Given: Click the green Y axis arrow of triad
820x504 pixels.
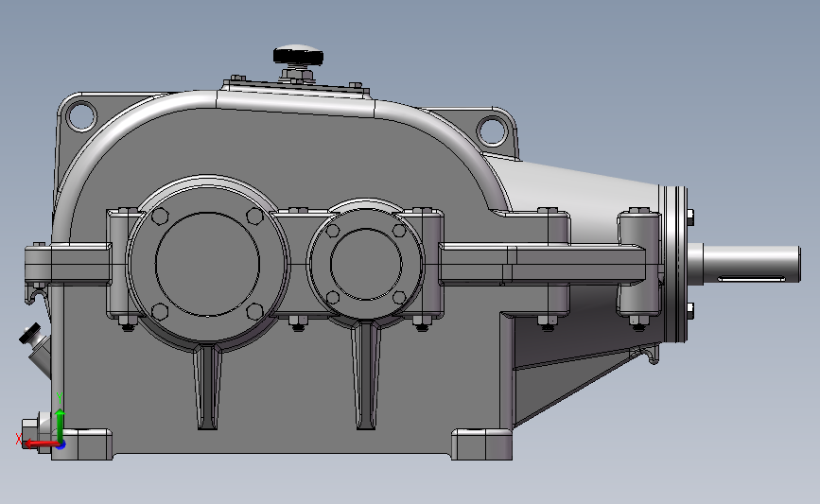Looking at the screenshot, I should click(61, 426).
